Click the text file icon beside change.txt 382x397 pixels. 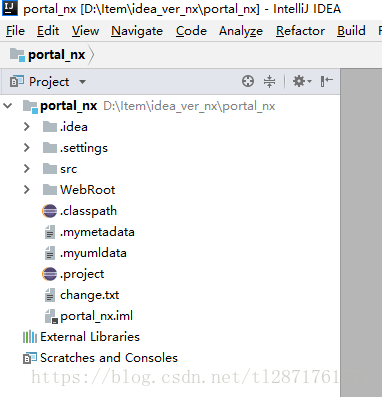tap(50, 295)
